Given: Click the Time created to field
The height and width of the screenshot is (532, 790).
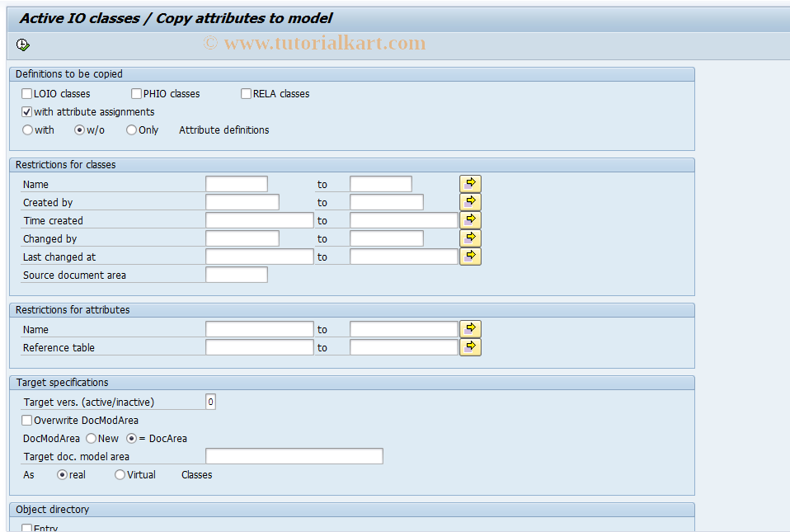Looking at the screenshot, I should click(x=404, y=220).
